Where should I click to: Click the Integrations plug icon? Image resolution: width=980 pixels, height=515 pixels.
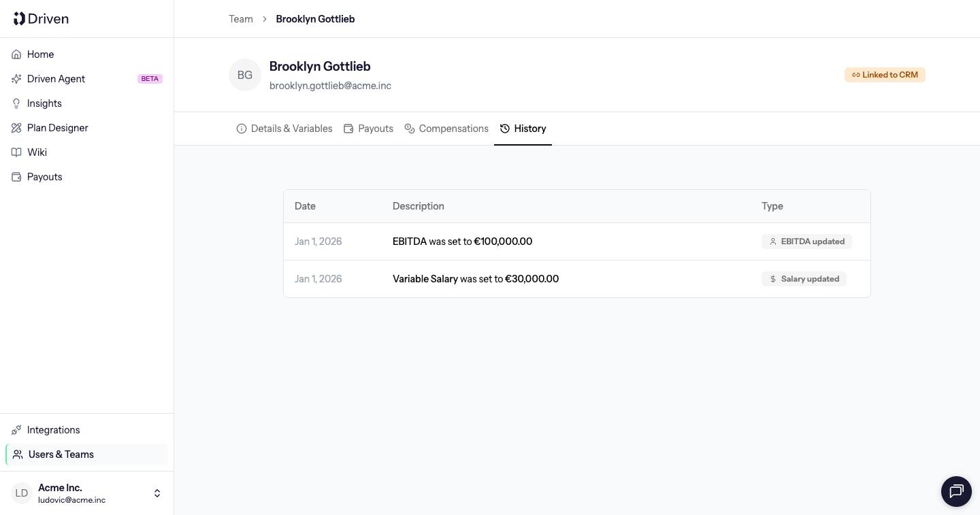point(16,430)
